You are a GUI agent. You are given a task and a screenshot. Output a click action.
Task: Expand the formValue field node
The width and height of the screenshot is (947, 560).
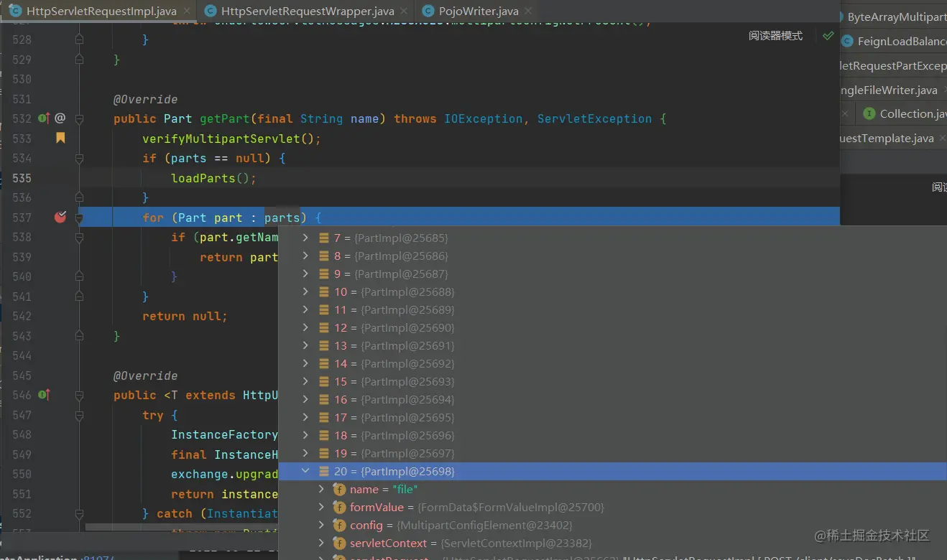coord(322,507)
